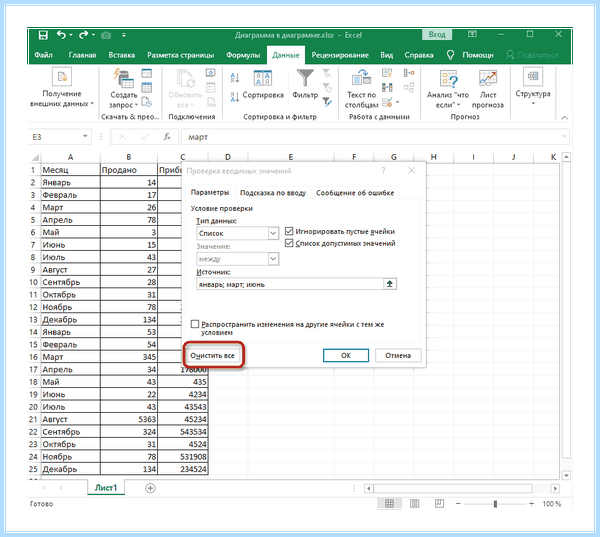Image resolution: width=600 pixels, height=537 pixels.
Task: Cancel with the Отмена button
Action: [398, 356]
